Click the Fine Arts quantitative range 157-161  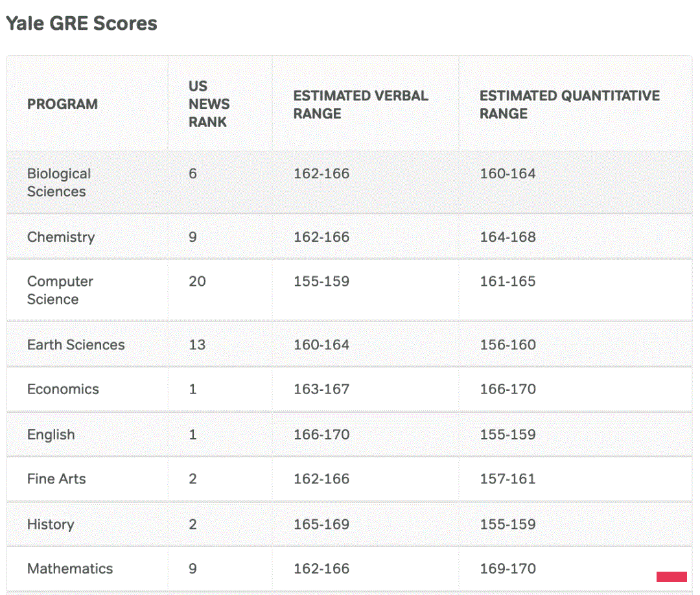(x=507, y=478)
